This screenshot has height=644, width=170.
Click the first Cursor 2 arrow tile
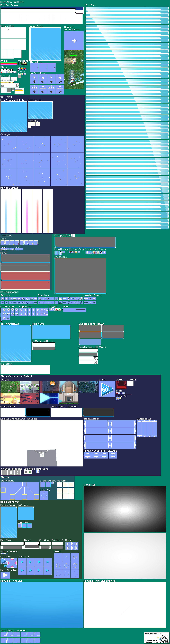click(x=22, y=562)
